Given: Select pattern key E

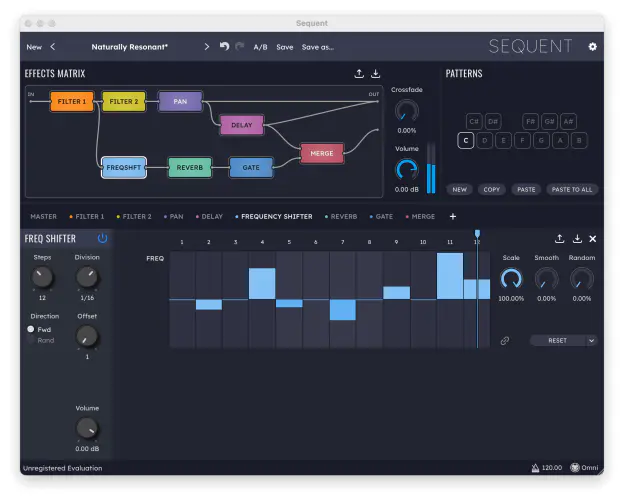Looking at the screenshot, I should [x=503, y=141].
